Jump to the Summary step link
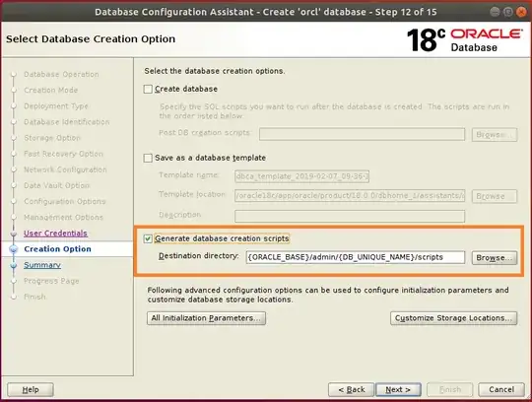This screenshot has height=402, width=532. (x=42, y=265)
